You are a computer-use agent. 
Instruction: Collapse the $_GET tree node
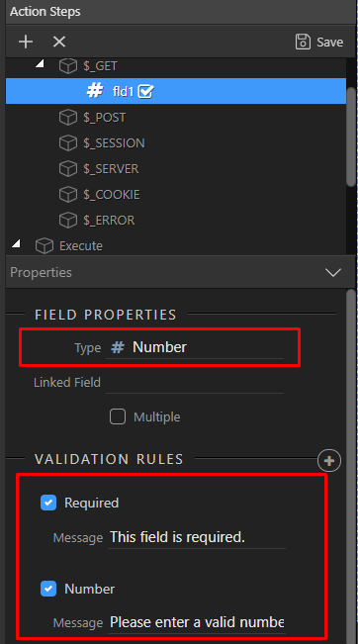[40, 63]
